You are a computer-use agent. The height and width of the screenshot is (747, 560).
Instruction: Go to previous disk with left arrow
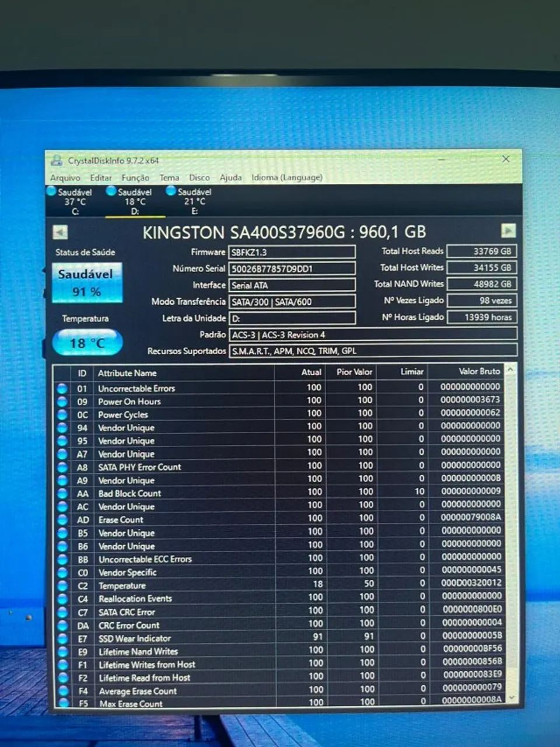click(x=60, y=232)
